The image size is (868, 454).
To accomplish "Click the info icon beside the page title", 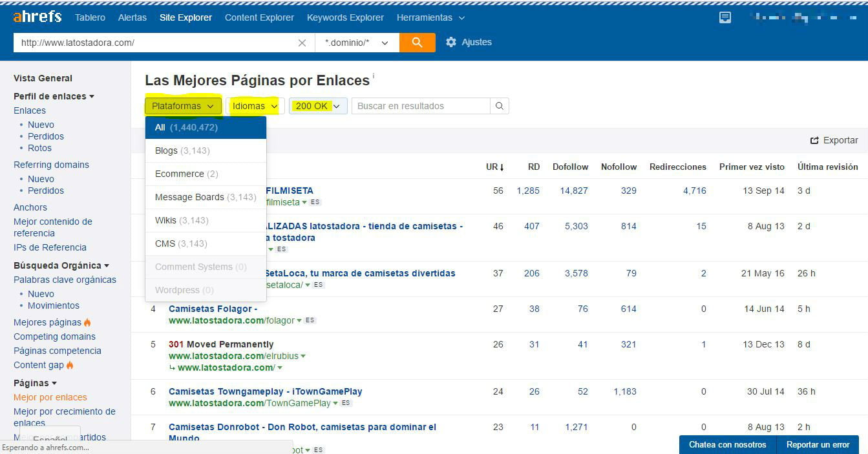I will pyautogui.click(x=374, y=76).
